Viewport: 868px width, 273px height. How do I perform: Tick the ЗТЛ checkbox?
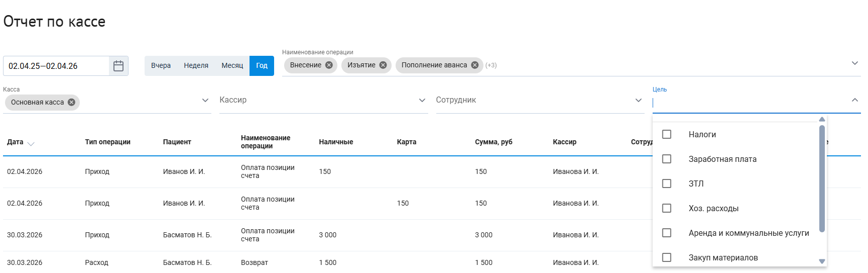pyautogui.click(x=667, y=184)
